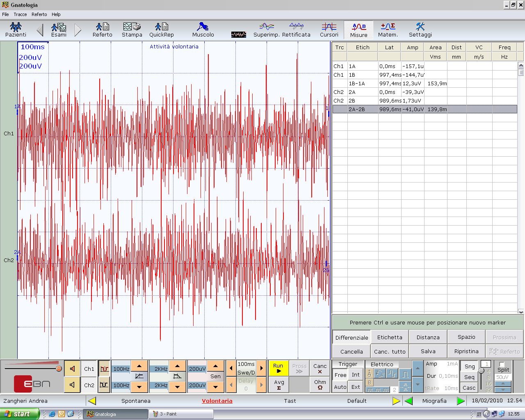Increase the Ch1 sensitivity with up arrow
Image resolution: width=525 pixels, height=420 pixels.
(215, 366)
